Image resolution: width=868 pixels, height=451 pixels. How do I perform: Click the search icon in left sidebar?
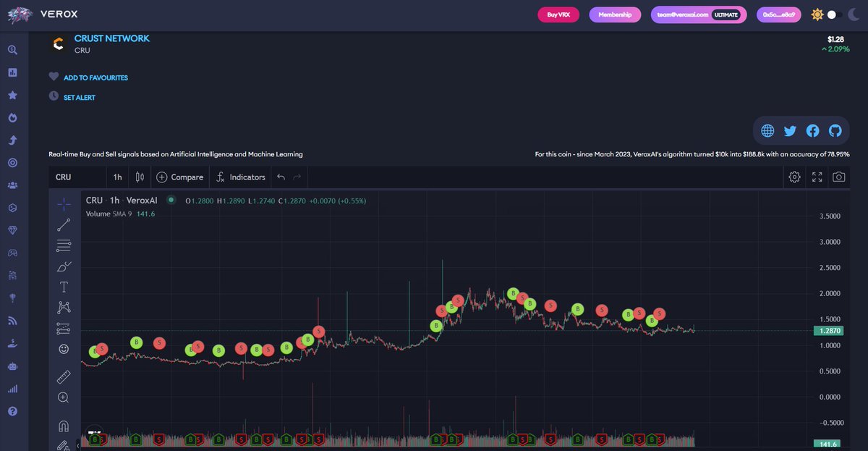tap(12, 50)
